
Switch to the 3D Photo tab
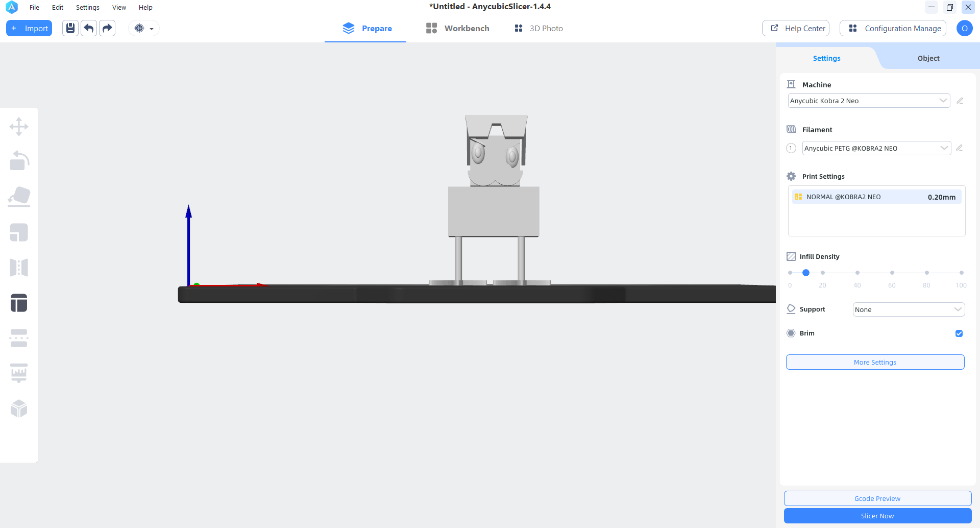[538, 28]
